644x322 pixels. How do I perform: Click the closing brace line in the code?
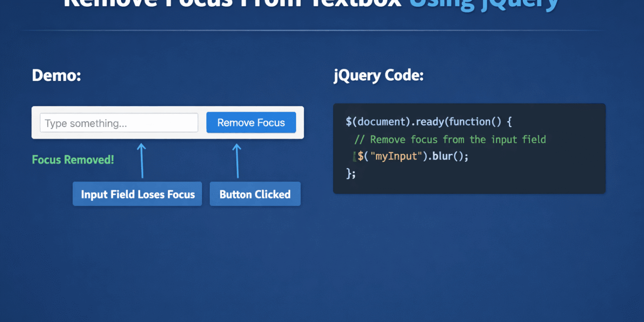[351, 173]
